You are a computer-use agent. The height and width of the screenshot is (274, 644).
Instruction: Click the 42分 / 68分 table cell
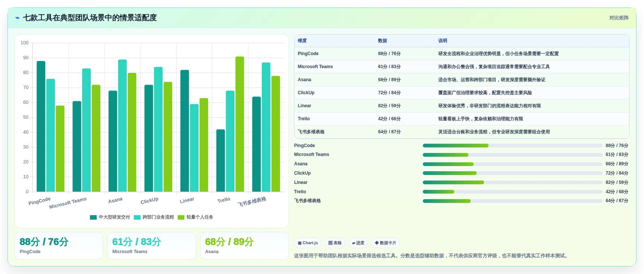[389, 119]
